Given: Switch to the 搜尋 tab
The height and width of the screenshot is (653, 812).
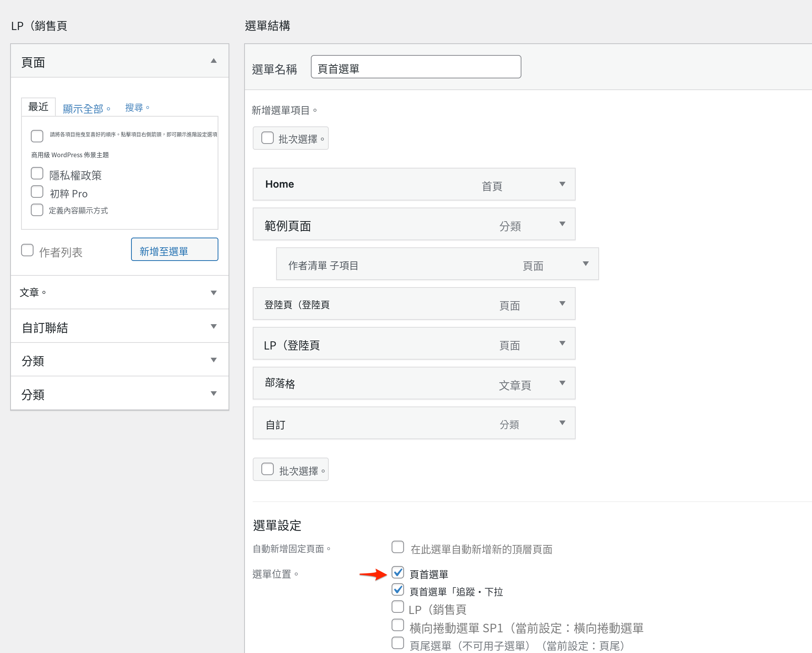Looking at the screenshot, I should pos(137,108).
